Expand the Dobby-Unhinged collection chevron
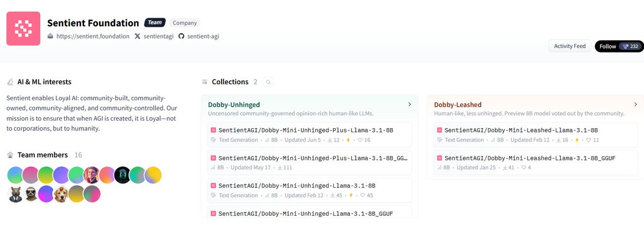The width and height of the screenshot is (644, 244). (x=409, y=105)
